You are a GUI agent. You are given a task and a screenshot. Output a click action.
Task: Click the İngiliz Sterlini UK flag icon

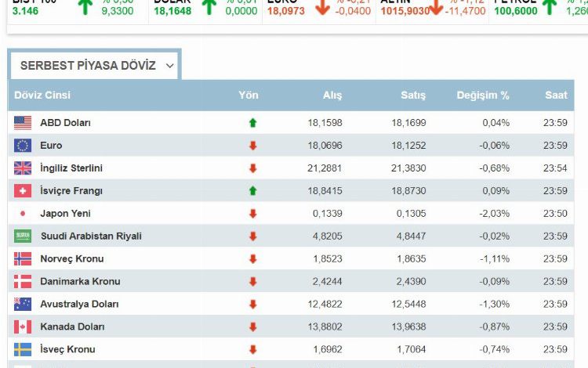pyautogui.click(x=23, y=168)
